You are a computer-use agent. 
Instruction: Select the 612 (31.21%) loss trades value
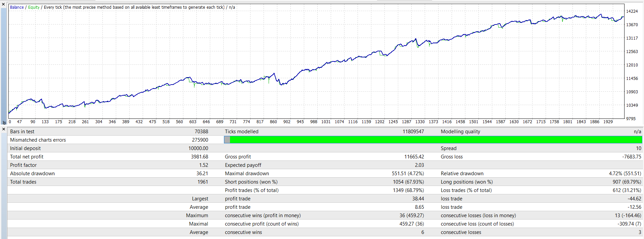[x=627, y=190]
